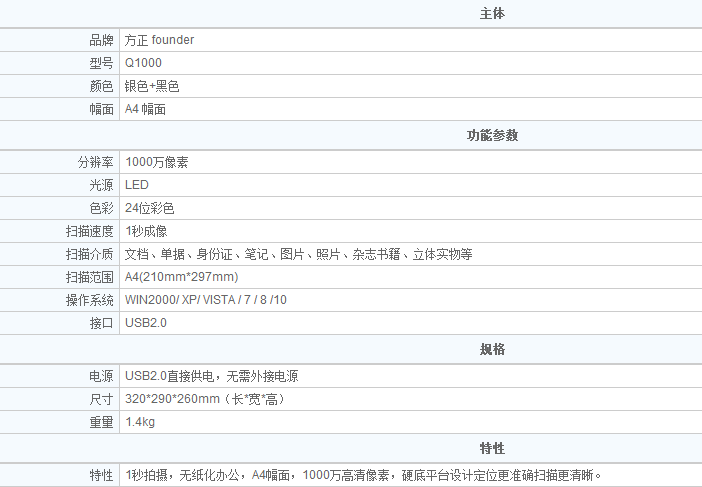The image size is (702, 487).
Task: Select the resolution value 1000万像素
Action: tap(155, 161)
